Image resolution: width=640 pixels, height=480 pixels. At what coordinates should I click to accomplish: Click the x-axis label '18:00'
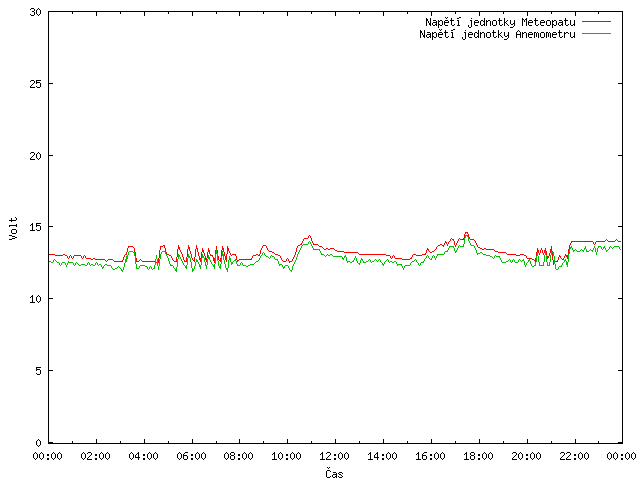tap(478, 456)
